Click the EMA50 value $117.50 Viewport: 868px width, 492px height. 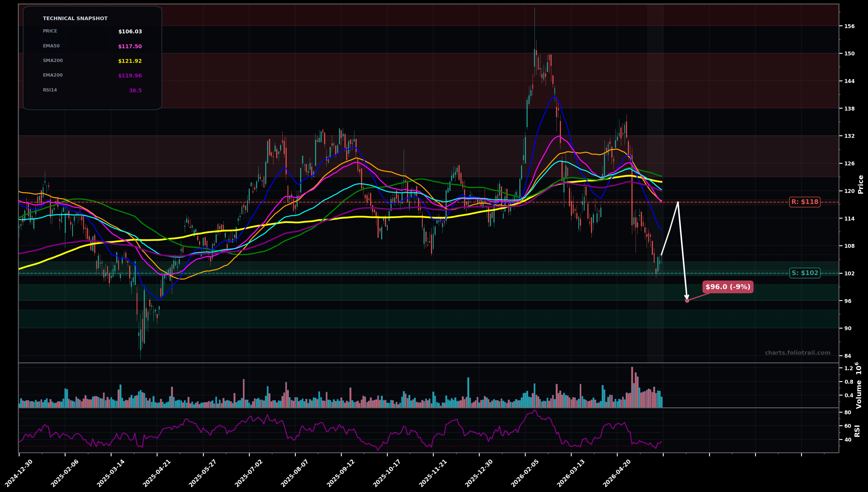[130, 47]
